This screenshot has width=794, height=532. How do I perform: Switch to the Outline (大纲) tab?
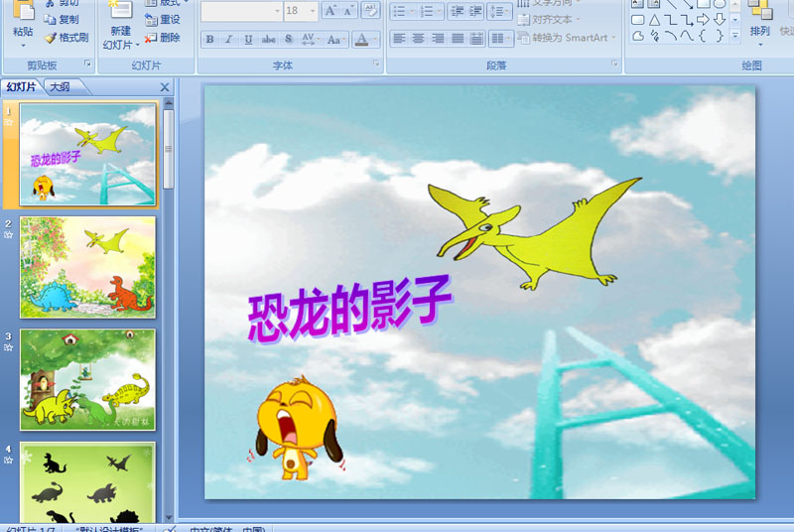60,87
